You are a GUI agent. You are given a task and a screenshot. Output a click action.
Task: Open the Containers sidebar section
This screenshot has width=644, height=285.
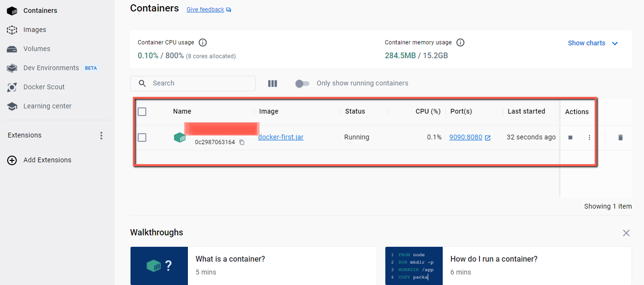coord(40,11)
